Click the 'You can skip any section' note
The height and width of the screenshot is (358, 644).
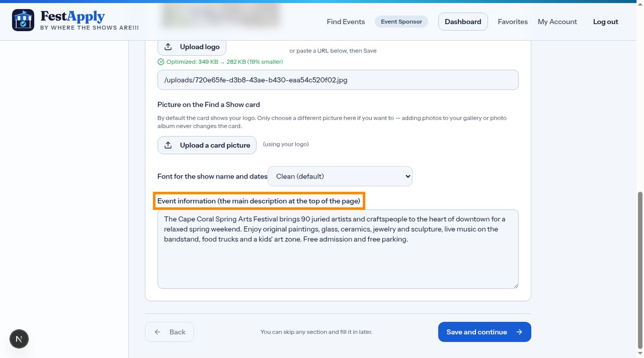316,332
